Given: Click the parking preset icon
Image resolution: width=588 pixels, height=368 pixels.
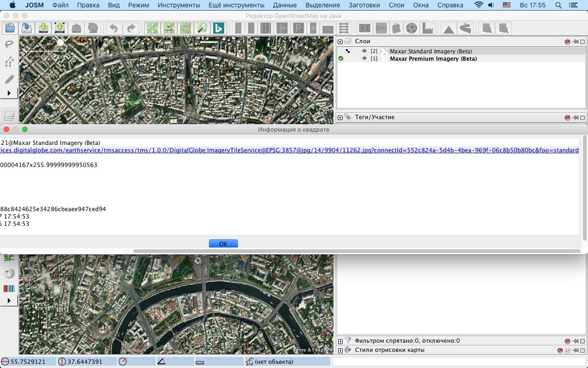Looking at the screenshot, I should pos(299,28).
